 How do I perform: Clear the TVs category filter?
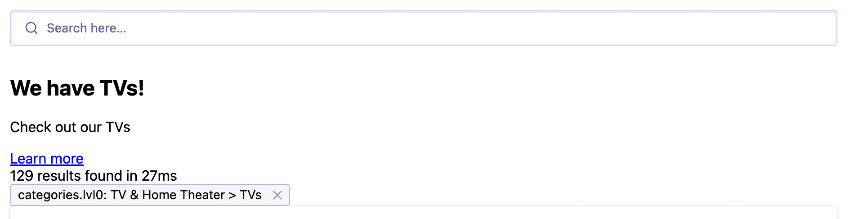(x=277, y=195)
